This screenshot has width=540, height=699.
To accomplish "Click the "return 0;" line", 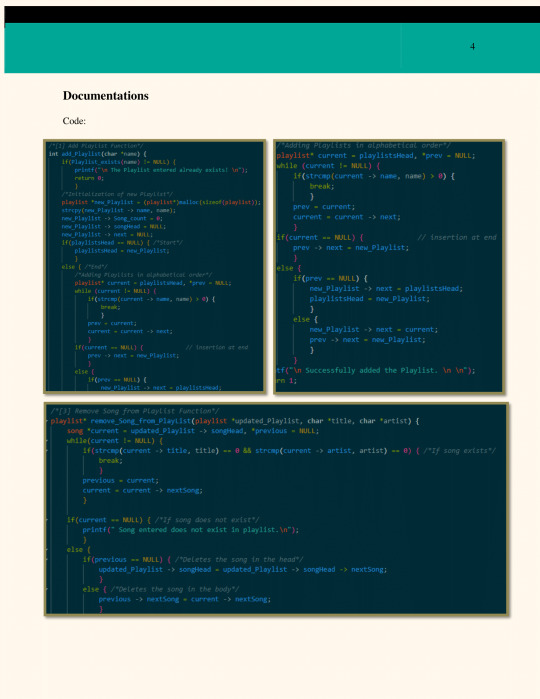I will (x=89, y=178).
